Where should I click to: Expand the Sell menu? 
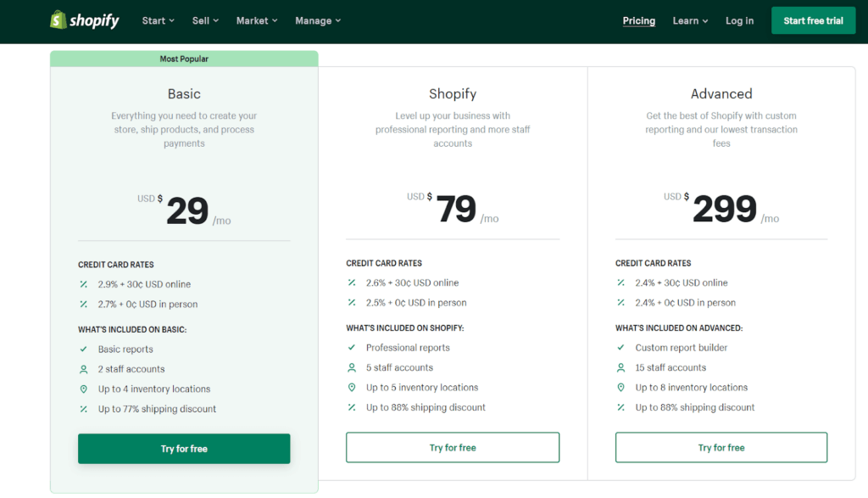coord(205,20)
